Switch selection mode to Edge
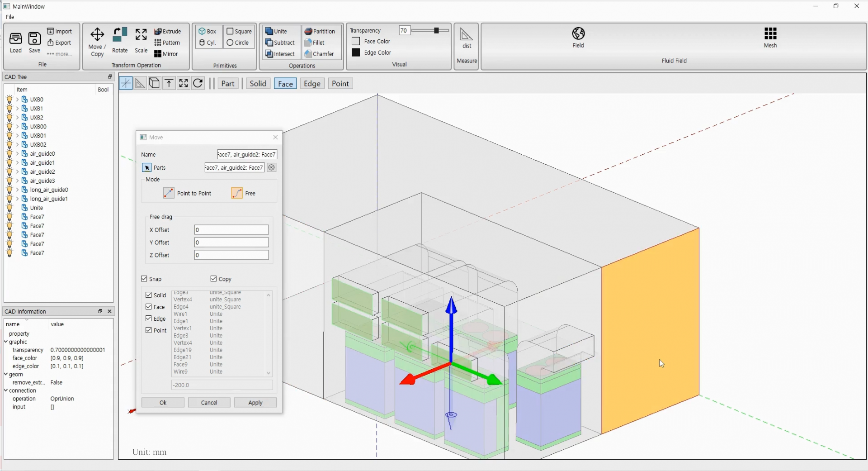This screenshot has width=868, height=471. [x=312, y=84]
